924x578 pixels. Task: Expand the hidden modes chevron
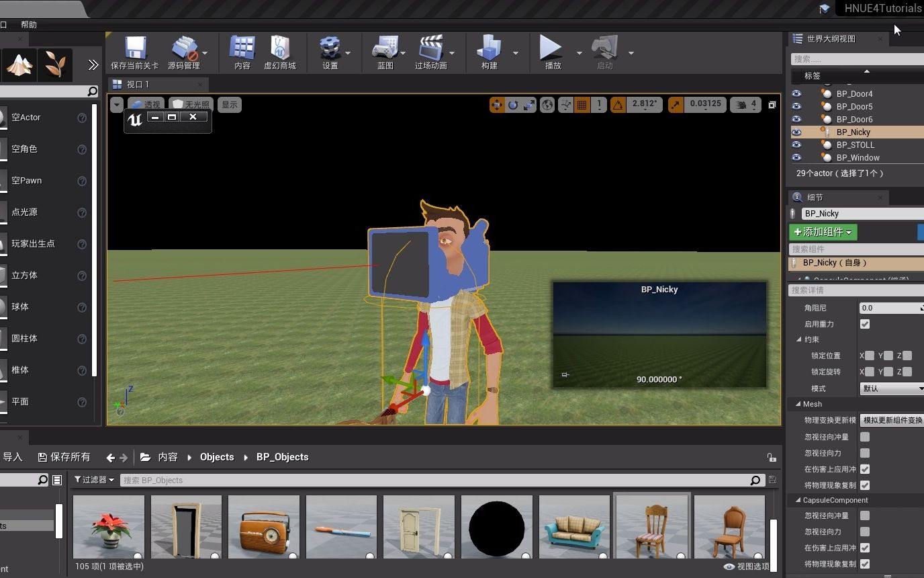point(93,65)
